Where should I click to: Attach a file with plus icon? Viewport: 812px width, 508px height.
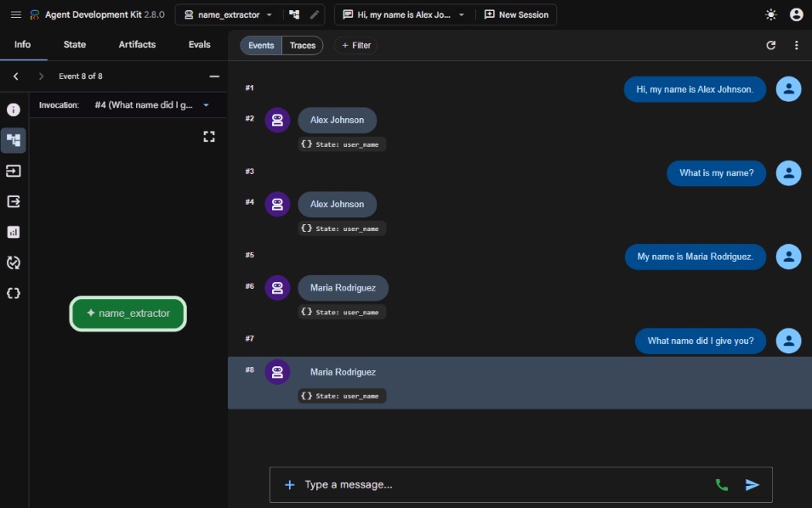coord(289,484)
